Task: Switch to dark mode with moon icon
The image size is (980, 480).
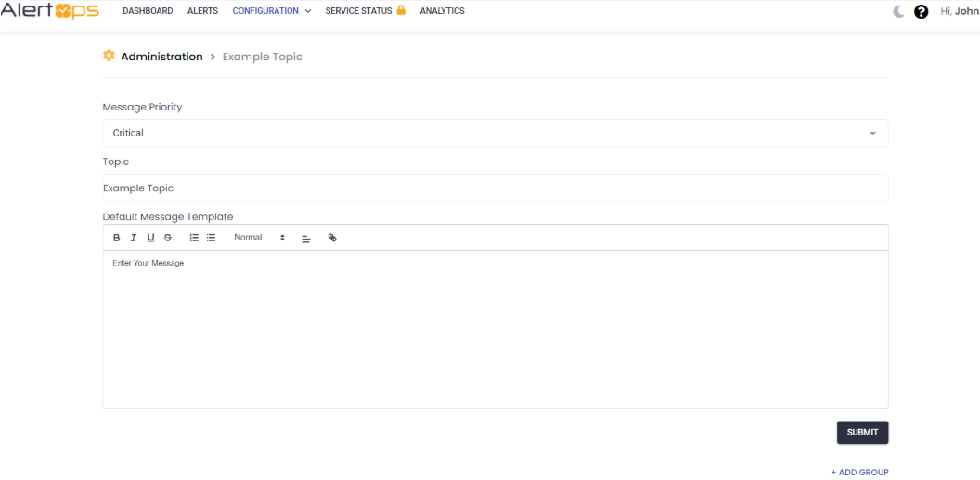Action: (898, 11)
